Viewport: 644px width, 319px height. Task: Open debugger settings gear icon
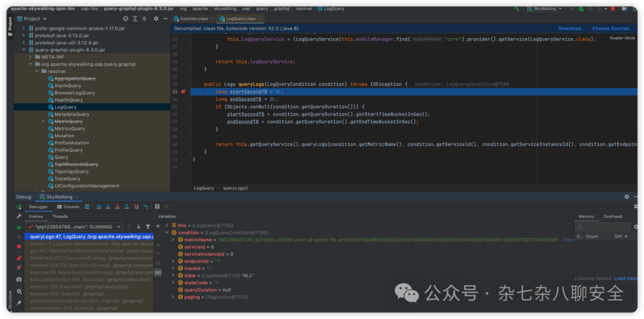pyautogui.click(x=19, y=291)
